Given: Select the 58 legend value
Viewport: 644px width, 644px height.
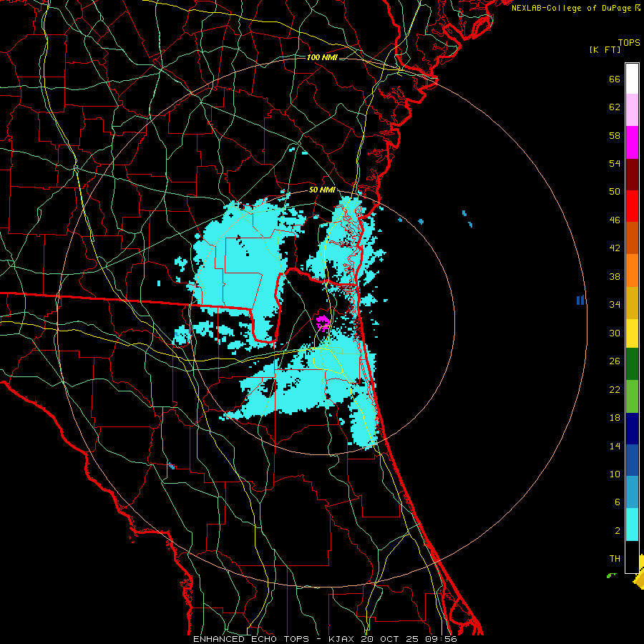Looking at the screenshot, I should [615, 135].
